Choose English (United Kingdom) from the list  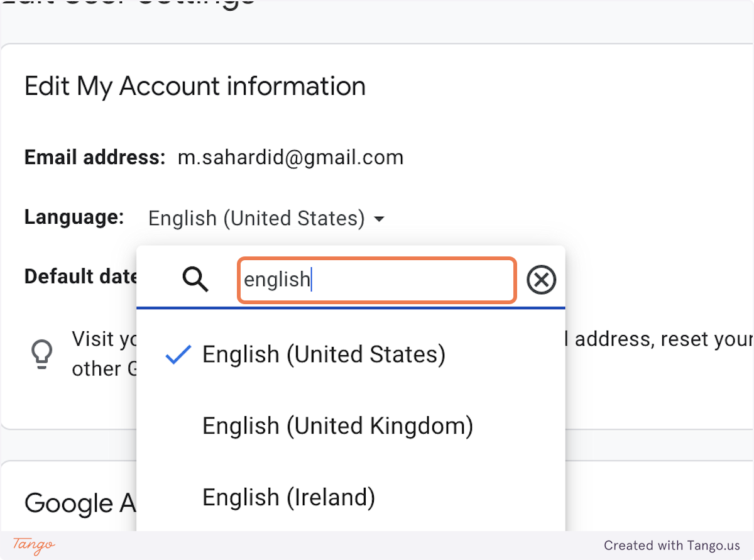[337, 426]
